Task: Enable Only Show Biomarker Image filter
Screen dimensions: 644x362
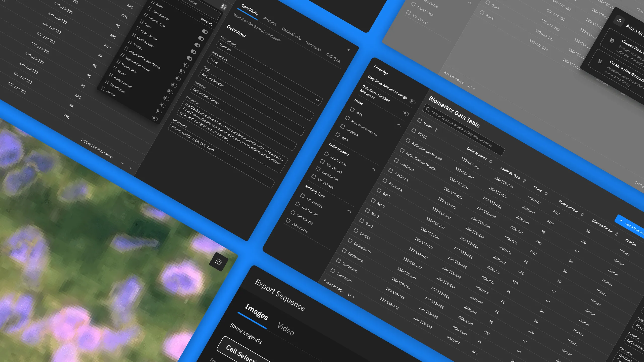Action: [x=412, y=102]
